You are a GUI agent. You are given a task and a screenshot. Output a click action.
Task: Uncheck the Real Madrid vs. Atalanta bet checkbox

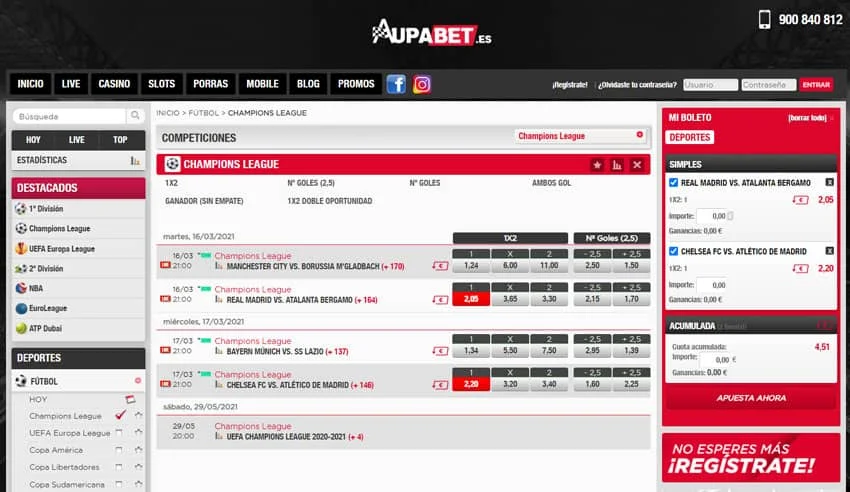coord(673,183)
